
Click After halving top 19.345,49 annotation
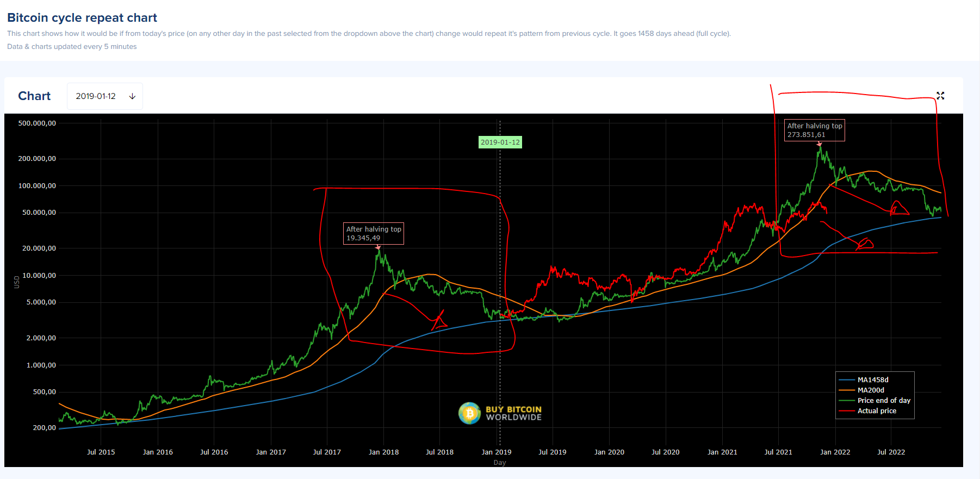tap(374, 234)
